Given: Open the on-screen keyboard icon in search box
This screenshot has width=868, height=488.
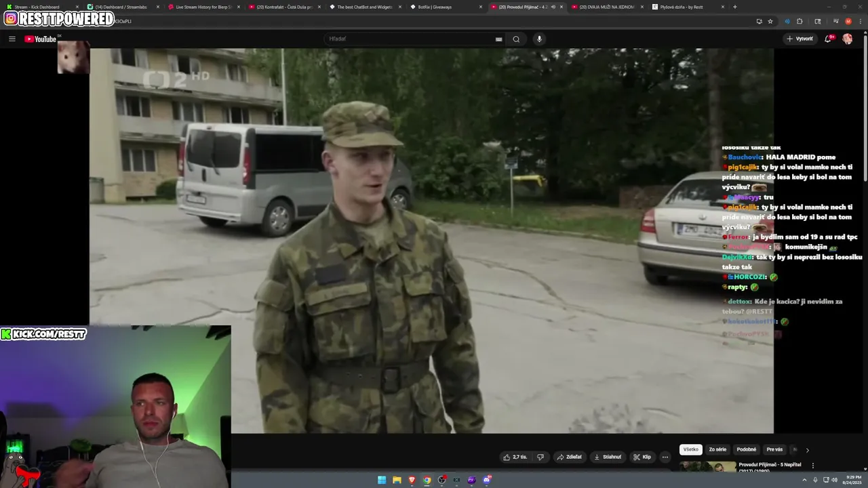Looking at the screenshot, I should [499, 39].
